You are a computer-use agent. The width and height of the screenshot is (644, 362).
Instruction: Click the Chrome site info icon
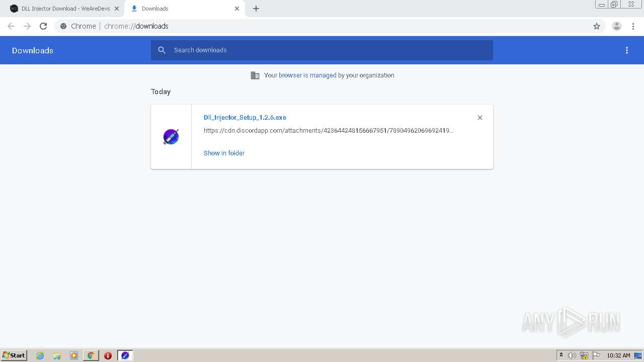[x=63, y=26]
